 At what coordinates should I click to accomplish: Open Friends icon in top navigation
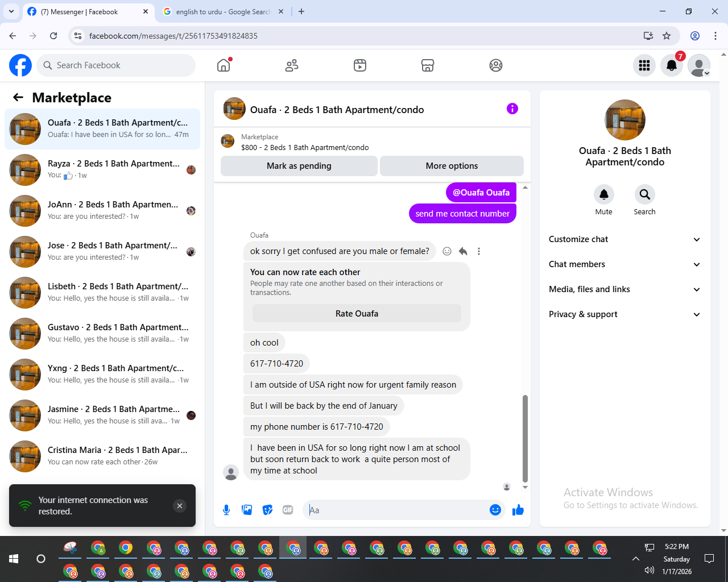click(x=292, y=65)
